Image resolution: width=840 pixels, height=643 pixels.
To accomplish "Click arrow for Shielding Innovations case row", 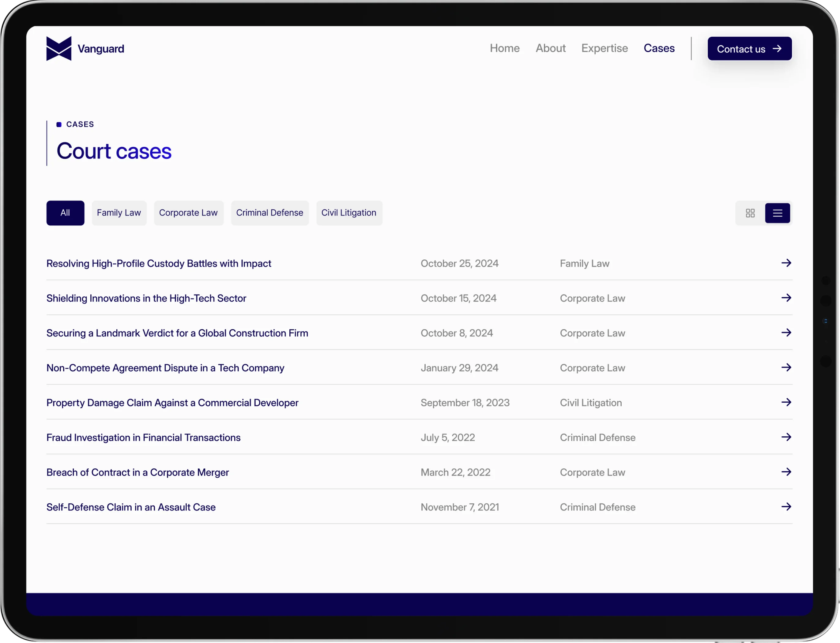I will pos(786,298).
